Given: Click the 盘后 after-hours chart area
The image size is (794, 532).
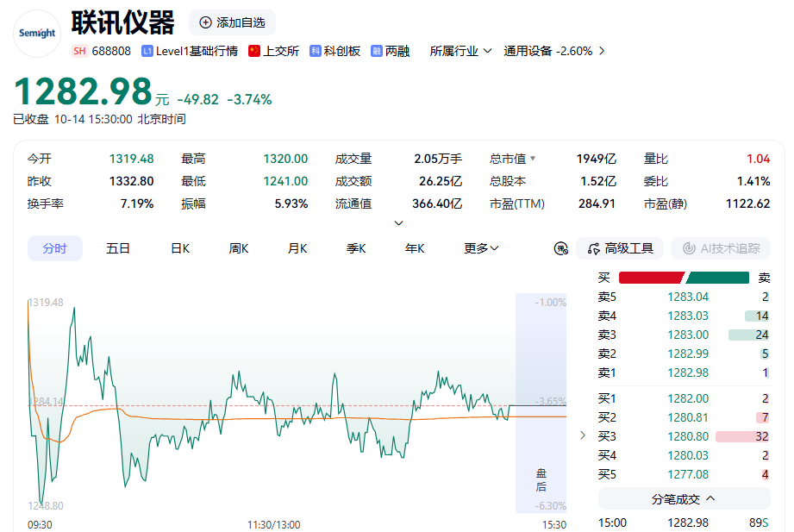Looking at the screenshot, I should click(541, 403).
